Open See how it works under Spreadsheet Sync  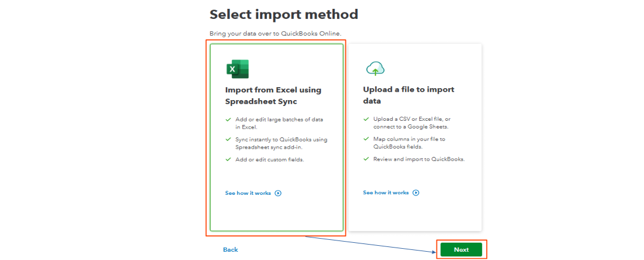click(248, 193)
